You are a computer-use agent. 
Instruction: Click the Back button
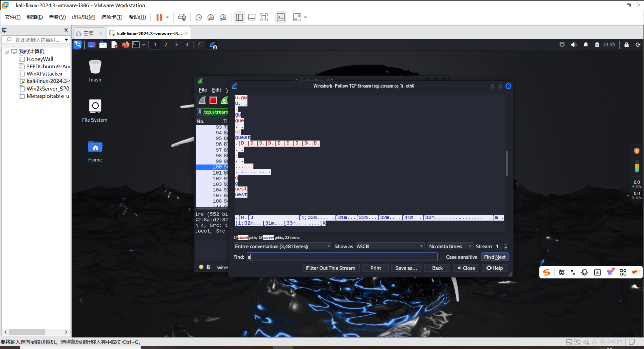point(437,268)
